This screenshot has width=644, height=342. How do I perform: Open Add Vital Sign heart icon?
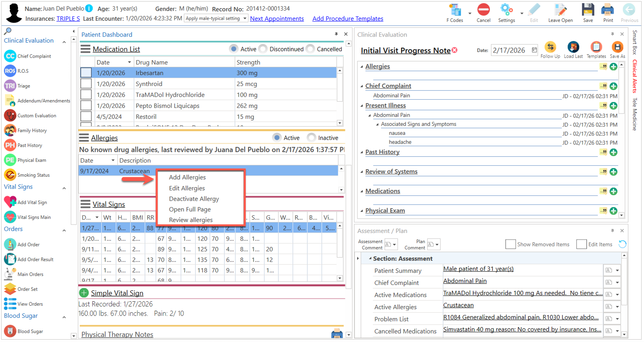click(x=10, y=202)
